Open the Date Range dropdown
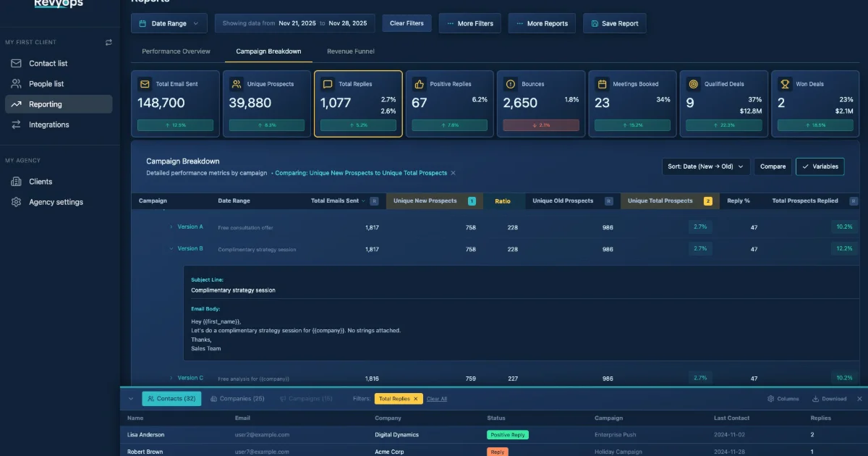 (x=169, y=23)
